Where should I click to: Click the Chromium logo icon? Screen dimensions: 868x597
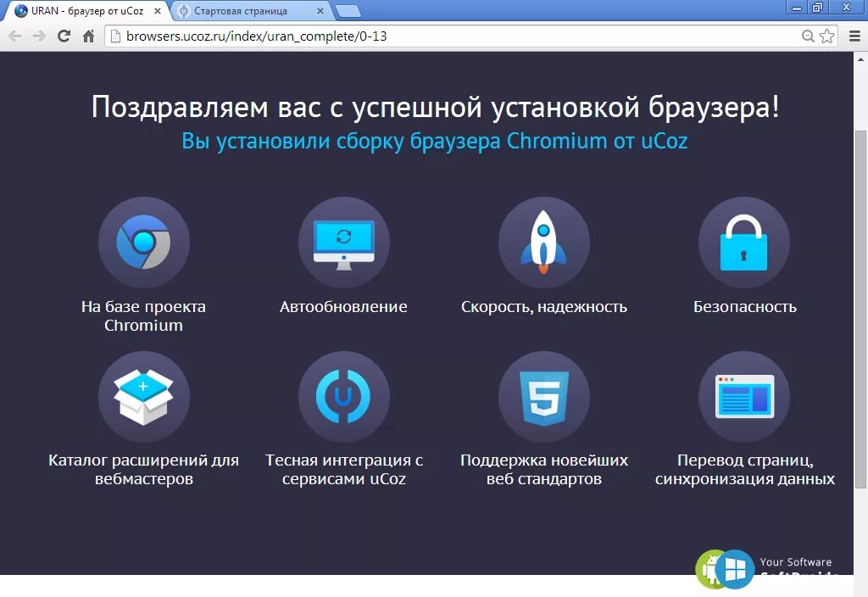click(144, 242)
